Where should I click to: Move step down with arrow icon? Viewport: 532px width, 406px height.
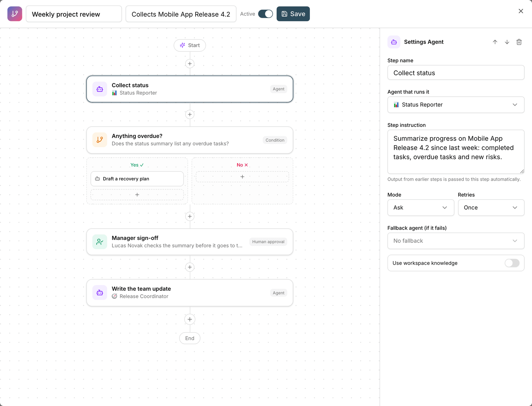(507, 42)
